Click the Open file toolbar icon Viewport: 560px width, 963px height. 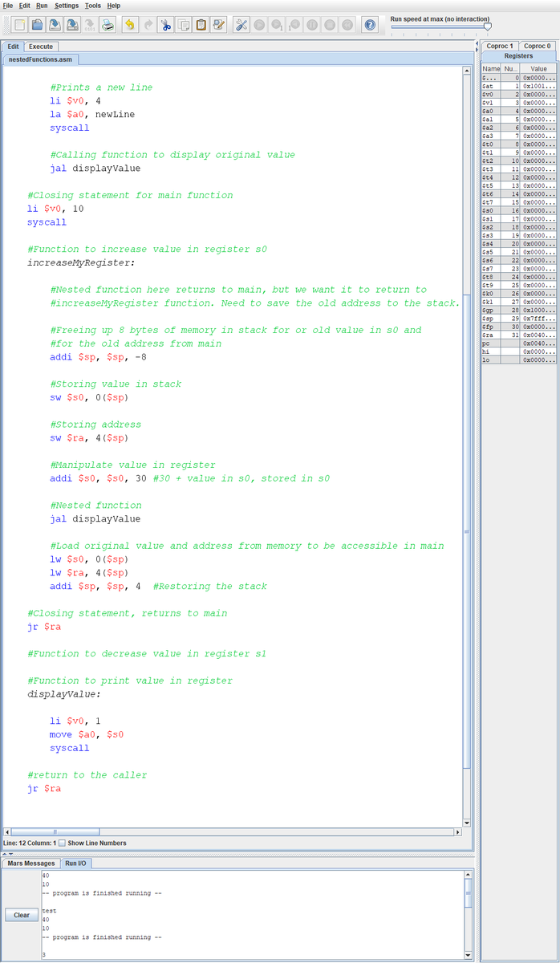point(38,25)
